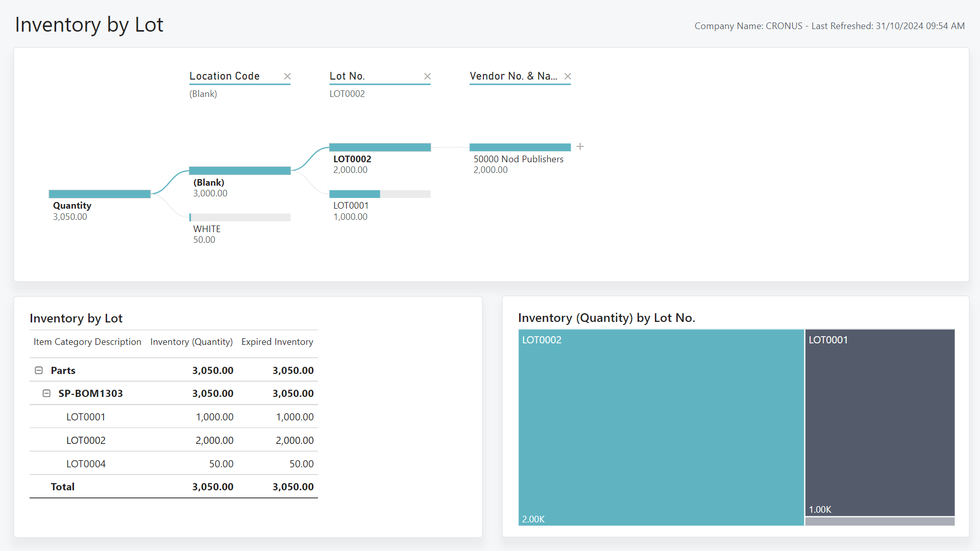Clear the Vendor No. & Name filter
Screen dimensions: 980x551
pyautogui.click(x=568, y=76)
